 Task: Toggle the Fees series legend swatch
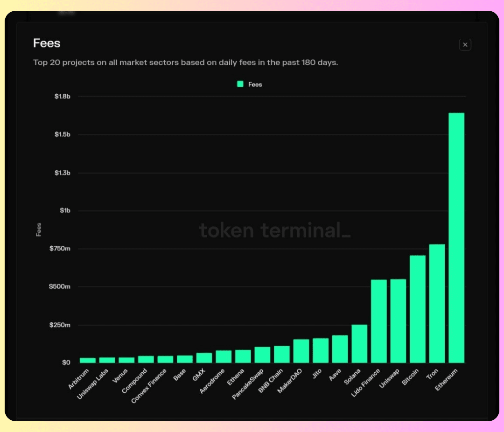coord(240,84)
